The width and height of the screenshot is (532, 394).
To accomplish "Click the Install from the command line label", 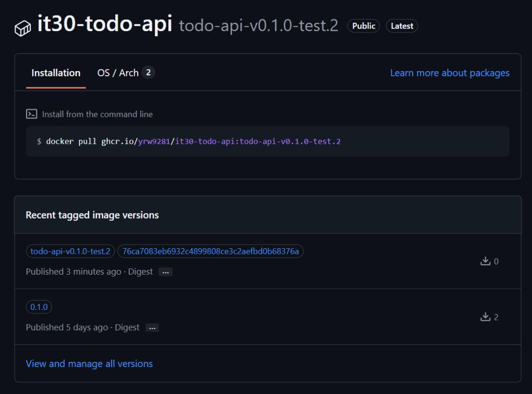I will (x=97, y=114).
